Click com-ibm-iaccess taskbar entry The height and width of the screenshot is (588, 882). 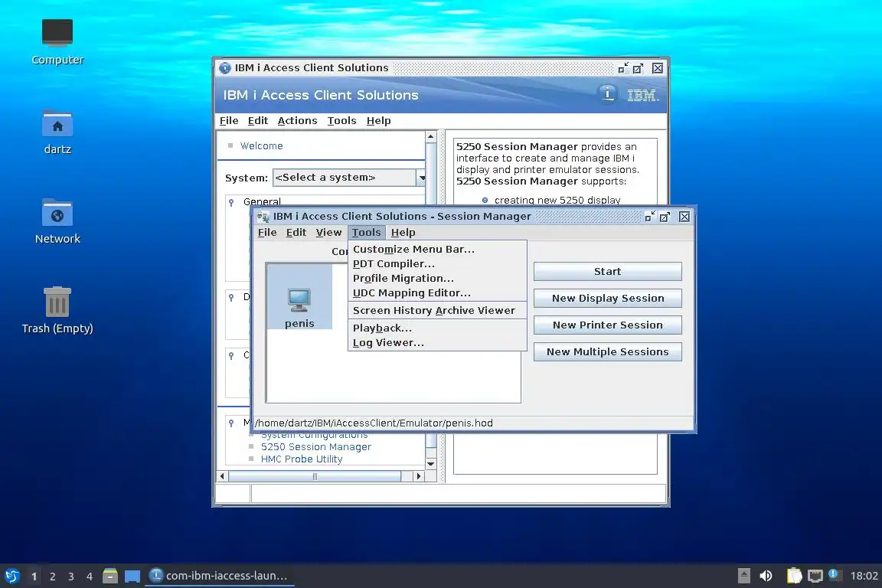(220, 576)
